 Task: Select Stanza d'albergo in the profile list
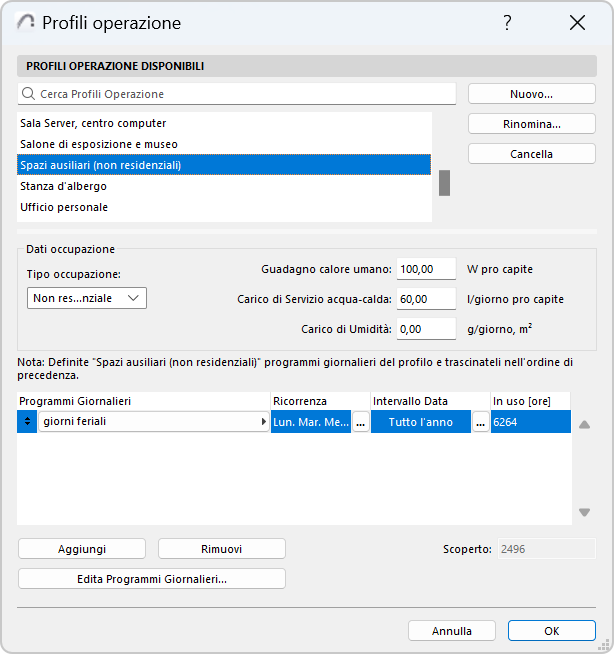tap(63, 186)
